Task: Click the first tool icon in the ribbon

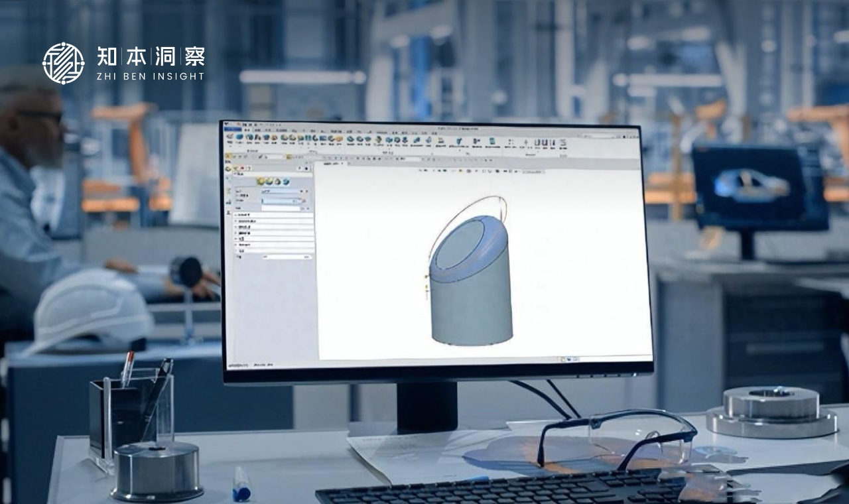Action: [x=229, y=138]
